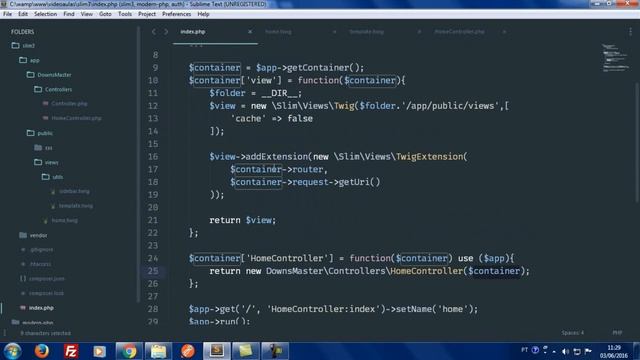Open the Tools menu
Viewport: 640px width, 360px height.
(x=125, y=14)
